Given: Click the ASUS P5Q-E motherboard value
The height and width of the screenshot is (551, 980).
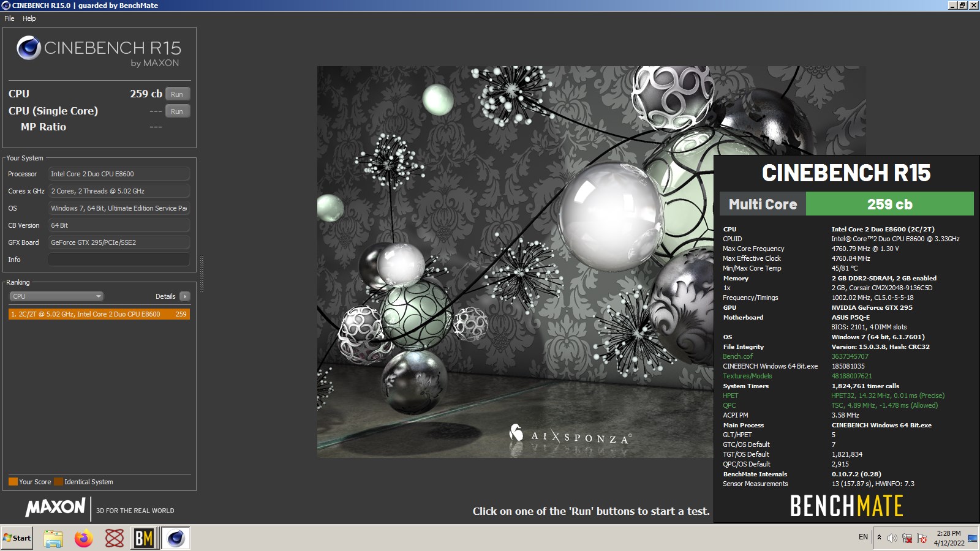Looking at the screenshot, I should coord(850,317).
